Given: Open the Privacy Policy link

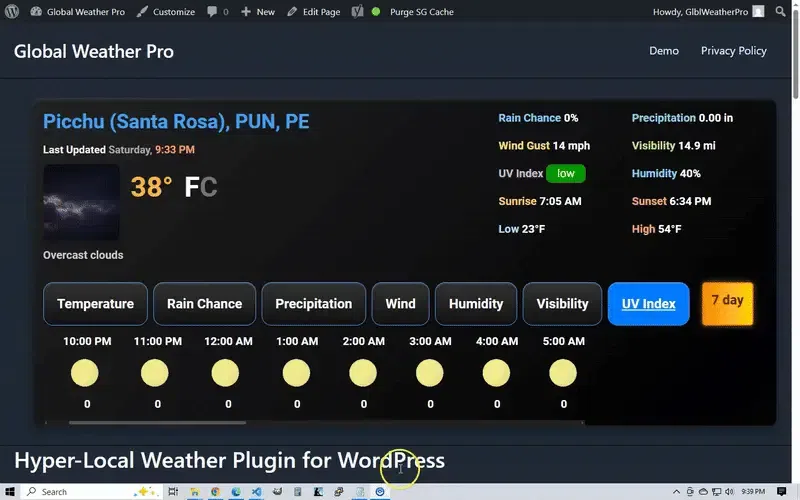Looking at the screenshot, I should 734,51.
